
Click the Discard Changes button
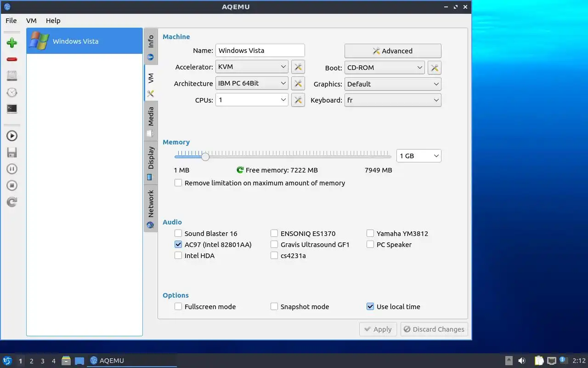[x=434, y=329]
